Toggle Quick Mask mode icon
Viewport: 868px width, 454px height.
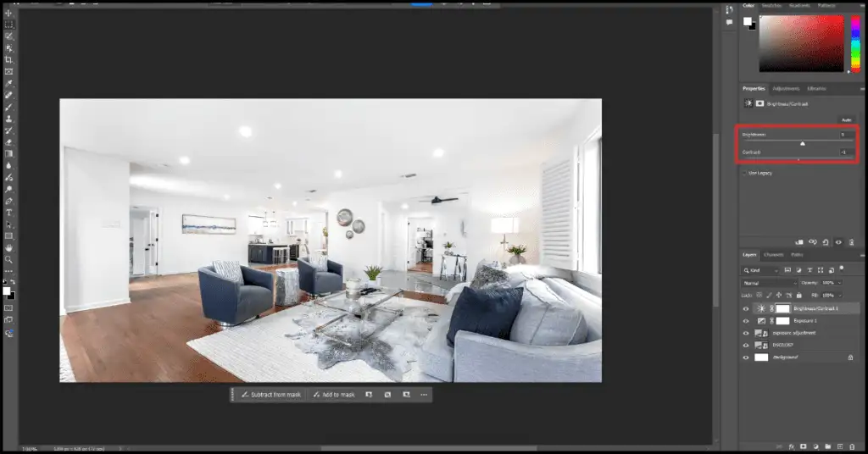coord(8,308)
